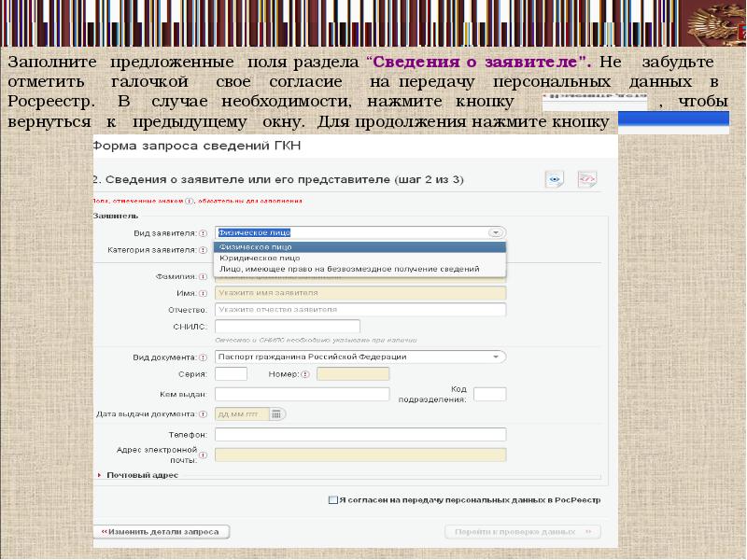Viewport: 747px width, 560px height.
Task: Click the required-field mark beside 'Вид заявителя'
Action: point(203,233)
